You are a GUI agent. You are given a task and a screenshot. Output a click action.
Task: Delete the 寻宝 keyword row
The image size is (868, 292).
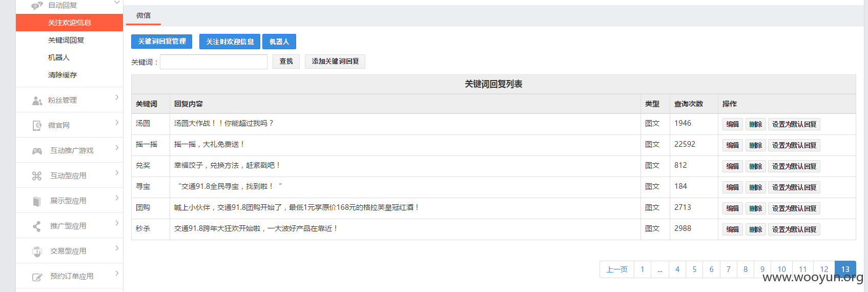[756, 187]
